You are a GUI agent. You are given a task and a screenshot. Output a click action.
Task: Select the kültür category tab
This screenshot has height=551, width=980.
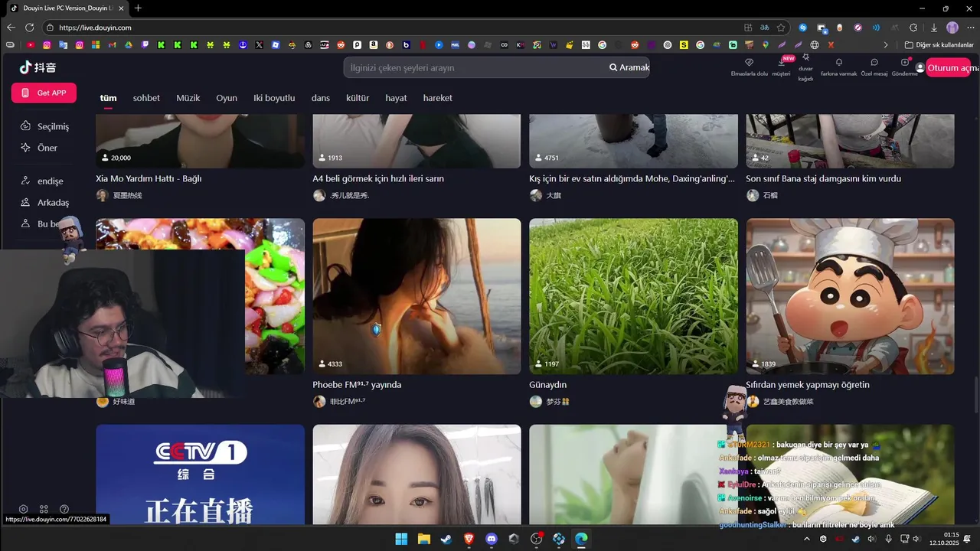tap(358, 98)
